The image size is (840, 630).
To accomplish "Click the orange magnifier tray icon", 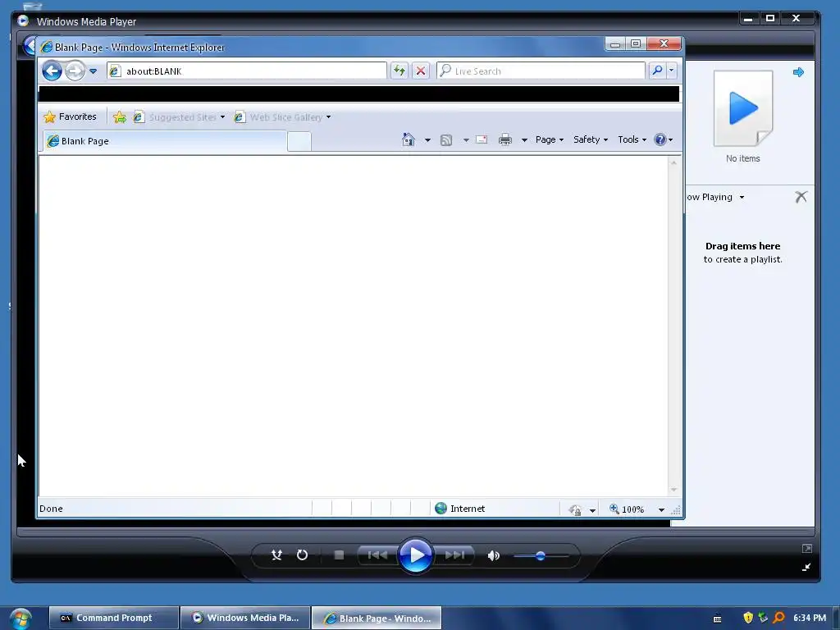I will 779,618.
